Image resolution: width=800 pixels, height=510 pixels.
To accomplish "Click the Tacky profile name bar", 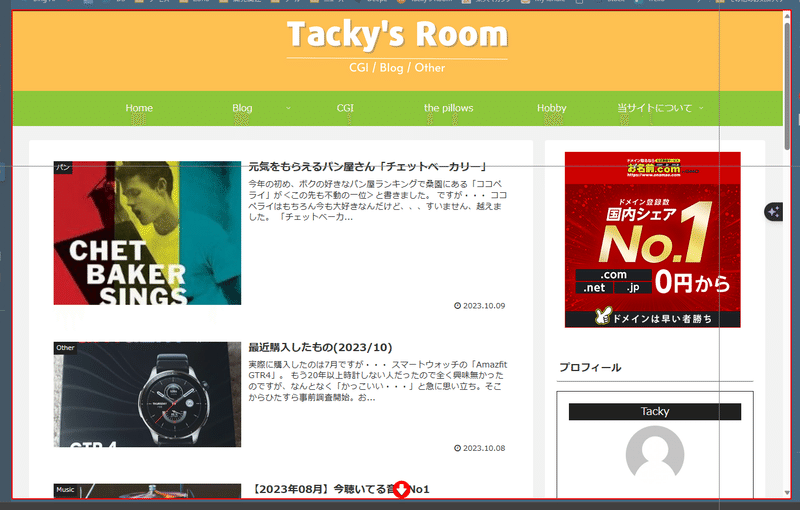I will click(655, 412).
